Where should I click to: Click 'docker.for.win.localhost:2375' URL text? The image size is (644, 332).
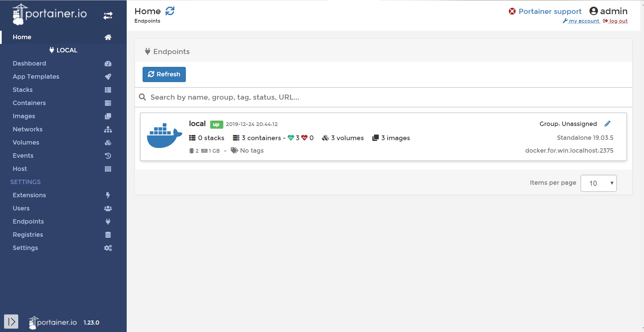point(569,151)
